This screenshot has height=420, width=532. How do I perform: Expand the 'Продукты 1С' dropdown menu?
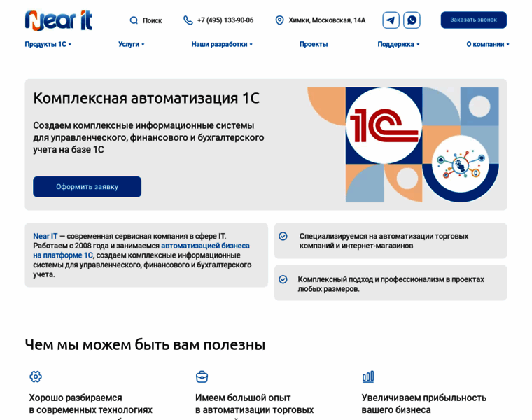[x=48, y=44]
